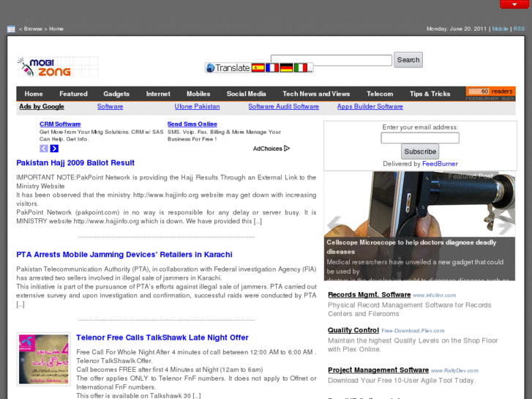Screen dimensions: 532x399
Task: Show the previous ad with left arrow
Action: pos(44,149)
